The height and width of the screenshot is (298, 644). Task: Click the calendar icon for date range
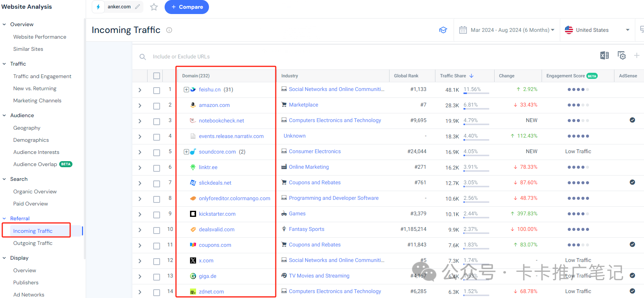(463, 30)
